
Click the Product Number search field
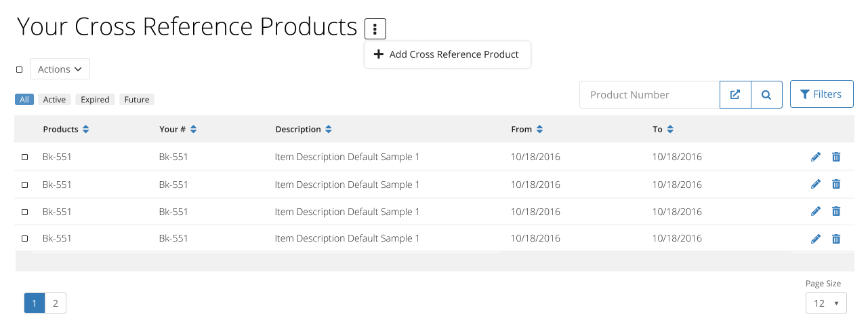tap(649, 95)
